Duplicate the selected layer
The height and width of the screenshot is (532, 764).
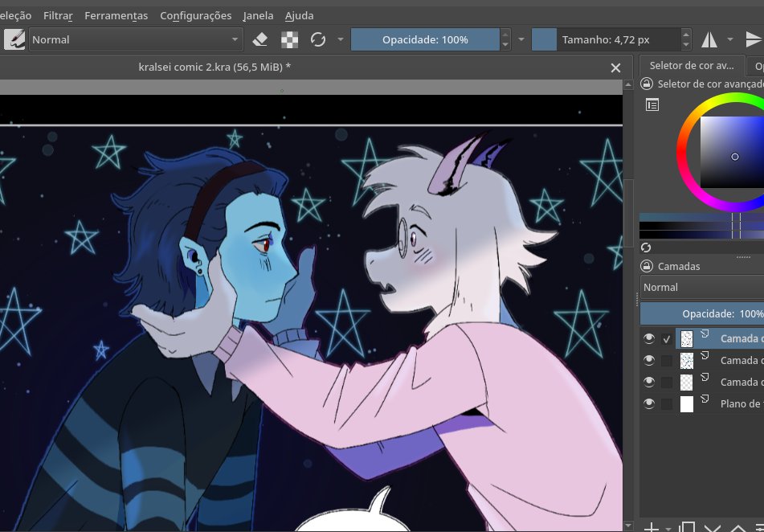[x=687, y=527]
